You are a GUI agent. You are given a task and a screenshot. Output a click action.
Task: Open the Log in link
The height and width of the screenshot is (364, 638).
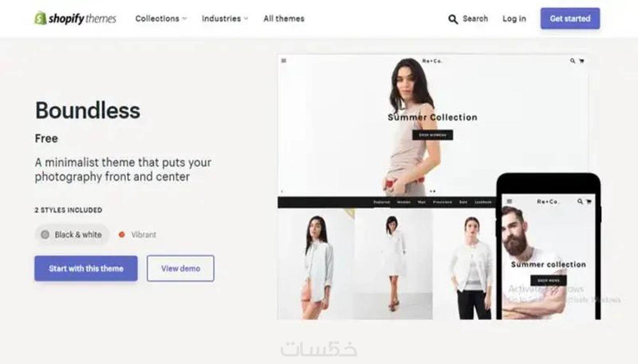point(514,19)
